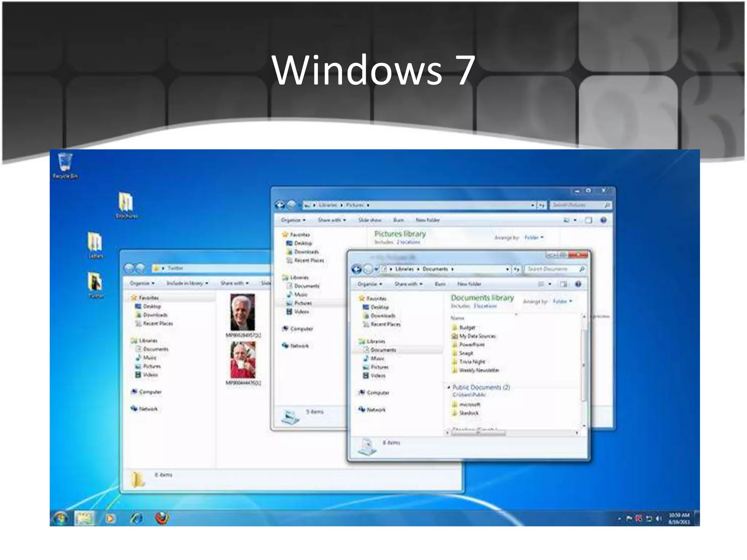Screen dimensions: 747x560
Task: Sort by the Name column header
Action: point(457,318)
